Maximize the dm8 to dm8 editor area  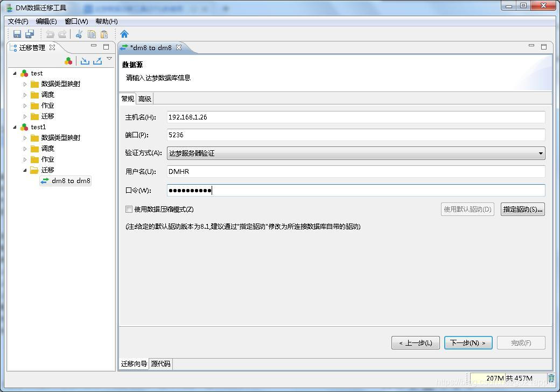[543, 47]
